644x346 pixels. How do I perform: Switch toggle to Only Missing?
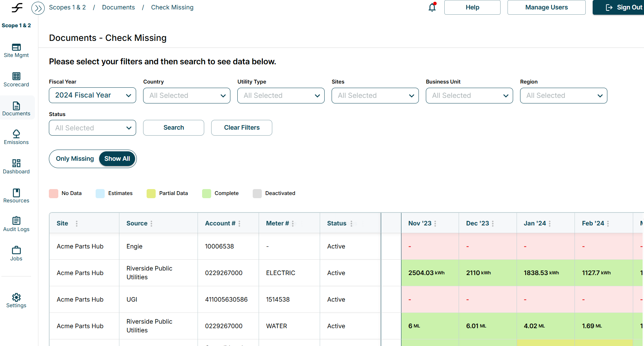[x=75, y=159]
